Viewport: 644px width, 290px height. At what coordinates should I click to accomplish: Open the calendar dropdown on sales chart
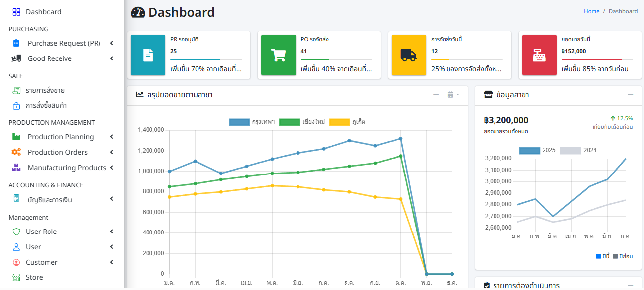click(x=453, y=94)
